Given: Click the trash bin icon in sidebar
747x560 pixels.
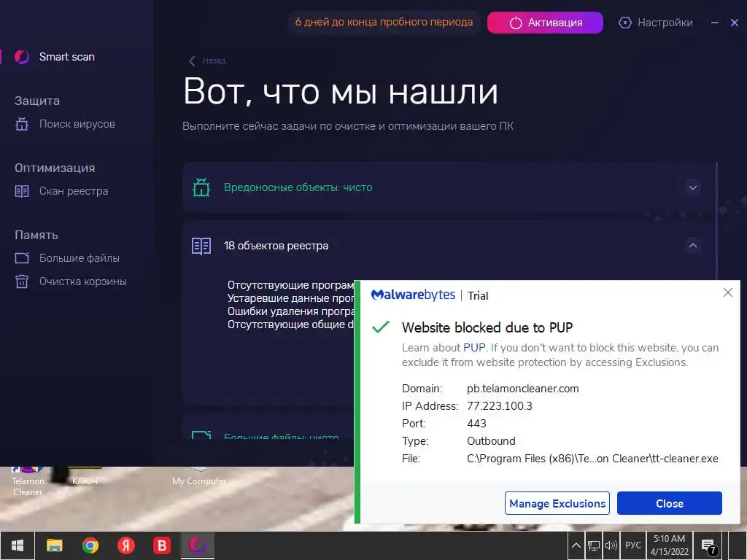Looking at the screenshot, I should (22, 281).
